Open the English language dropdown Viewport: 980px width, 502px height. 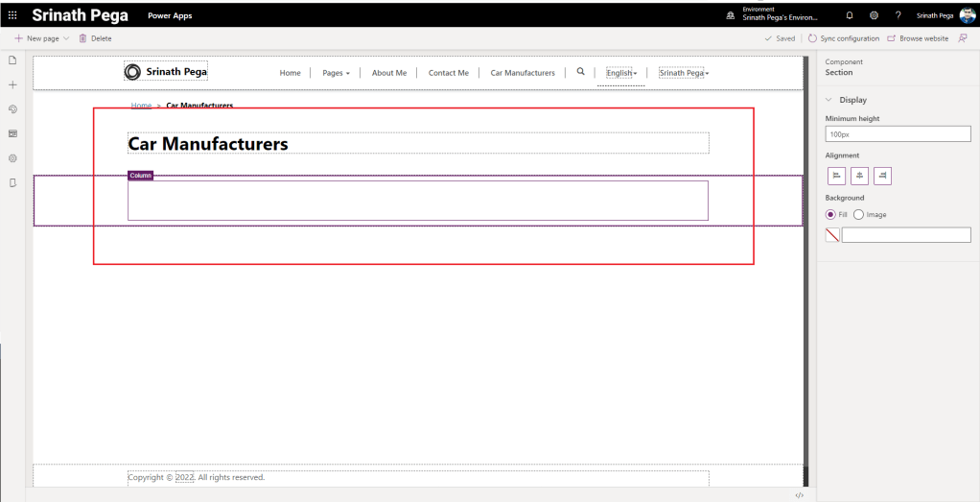point(620,73)
